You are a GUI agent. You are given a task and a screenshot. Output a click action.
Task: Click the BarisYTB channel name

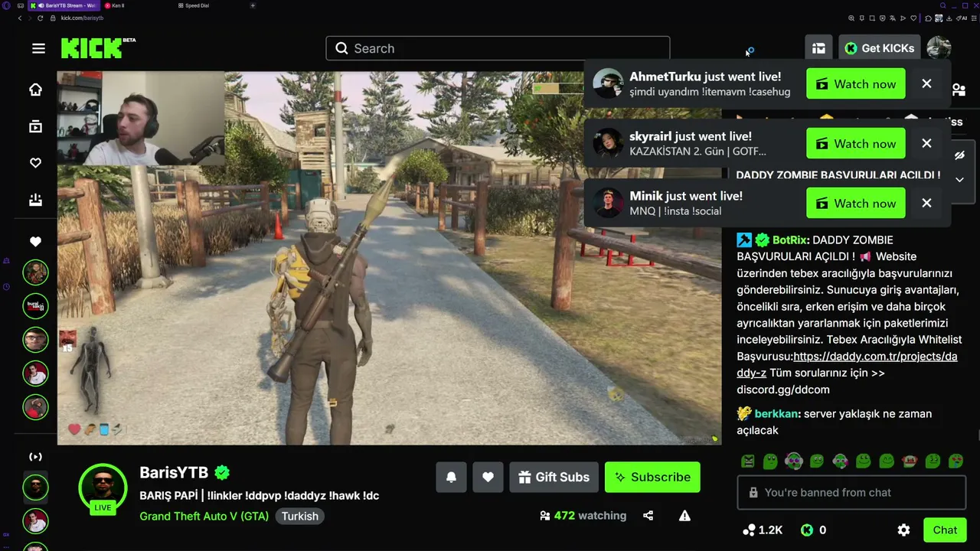174,472
